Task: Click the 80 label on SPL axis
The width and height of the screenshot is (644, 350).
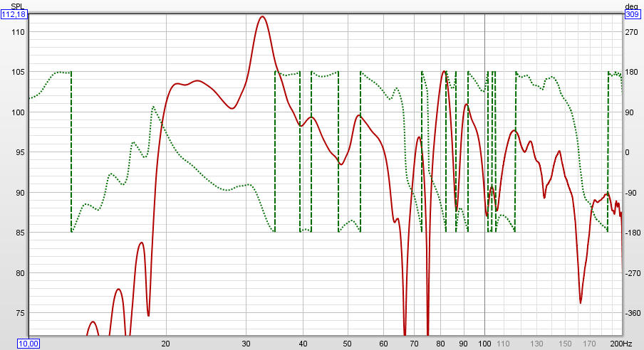Action: click(x=21, y=273)
